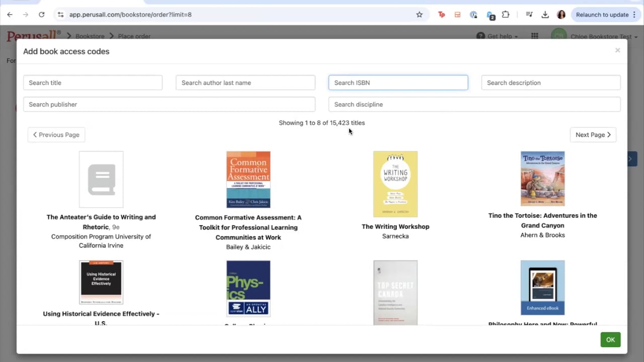Select the College Physics Ally cover
The image size is (644, 362).
click(x=249, y=289)
